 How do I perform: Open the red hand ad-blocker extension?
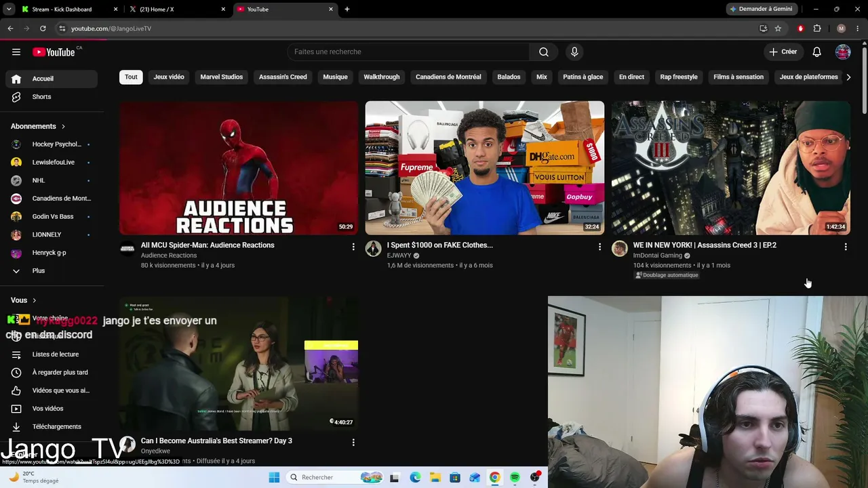tap(801, 28)
